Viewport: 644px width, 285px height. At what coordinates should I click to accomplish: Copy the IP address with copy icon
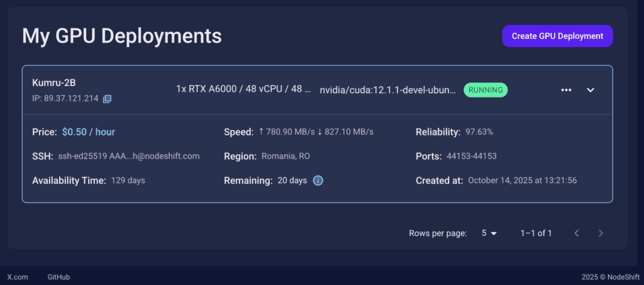pyautogui.click(x=108, y=99)
